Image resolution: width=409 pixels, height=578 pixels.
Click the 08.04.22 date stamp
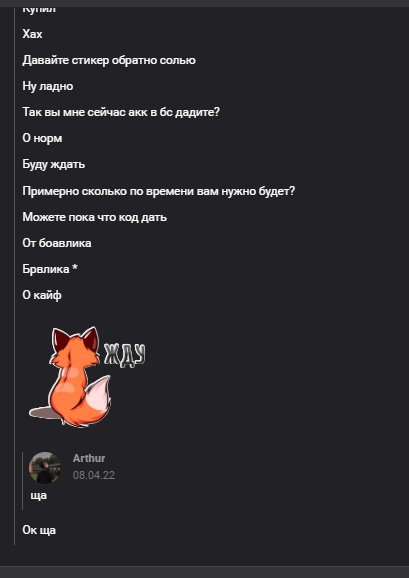[x=94, y=475]
